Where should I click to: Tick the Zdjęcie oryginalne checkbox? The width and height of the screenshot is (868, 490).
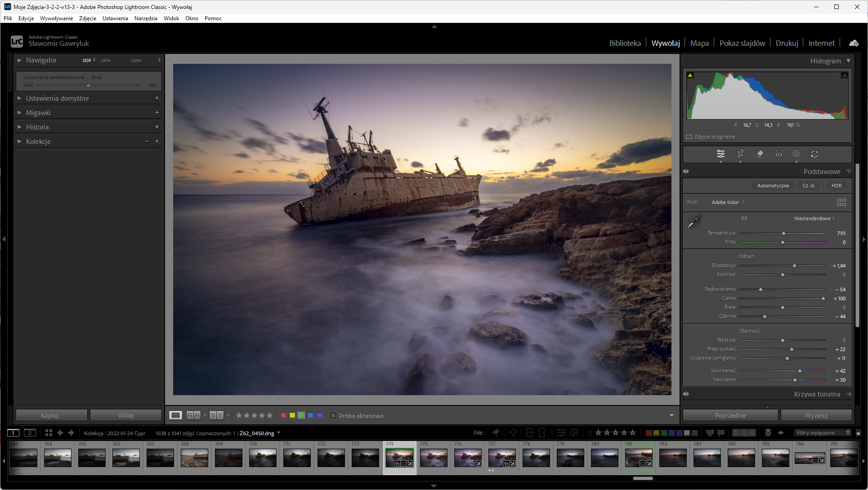coord(689,137)
